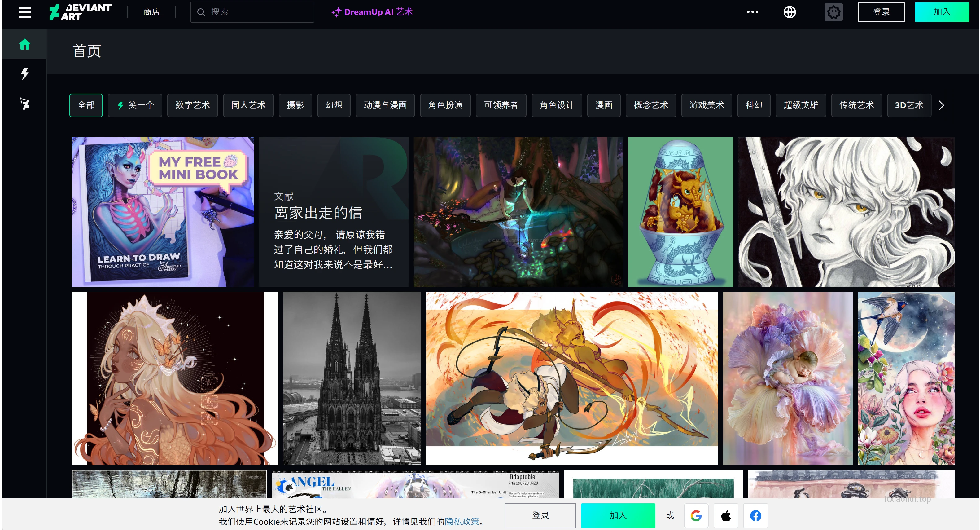The height and width of the screenshot is (530, 980).
Task: Select the 超级英雄 category tab
Action: point(801,105)
